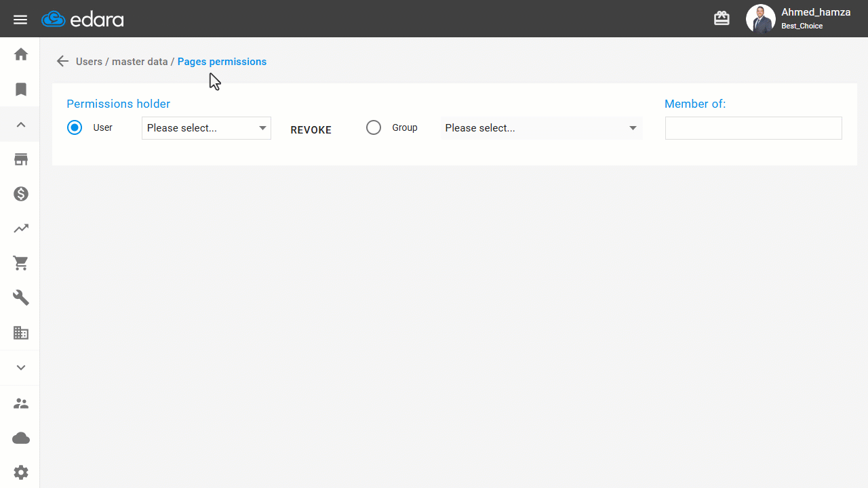This screenshot has width=868, height=488.
Task: Open the Ahmed_hamza profile avatar
Action: 760,19
